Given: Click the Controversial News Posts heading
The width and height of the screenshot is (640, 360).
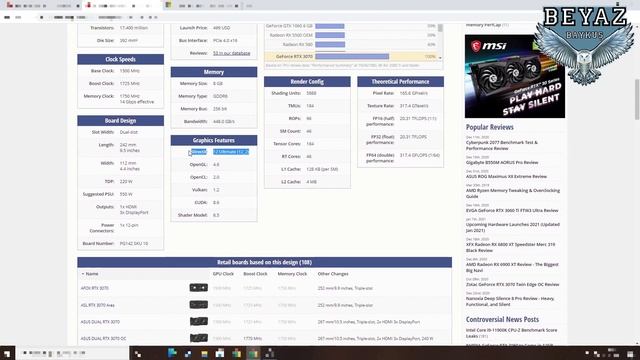Looking at the screenshot, I should (502, 320).
